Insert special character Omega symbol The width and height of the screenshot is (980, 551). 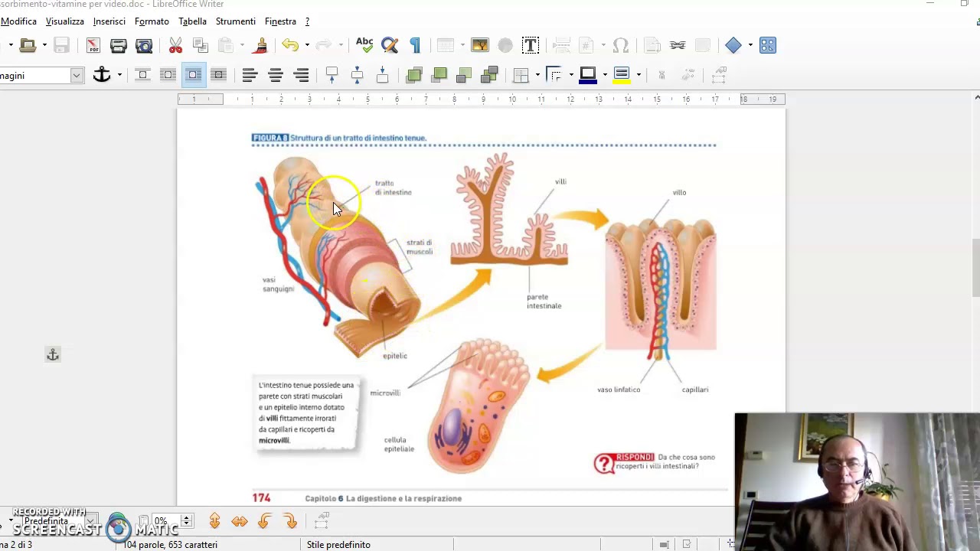point(621,46)
